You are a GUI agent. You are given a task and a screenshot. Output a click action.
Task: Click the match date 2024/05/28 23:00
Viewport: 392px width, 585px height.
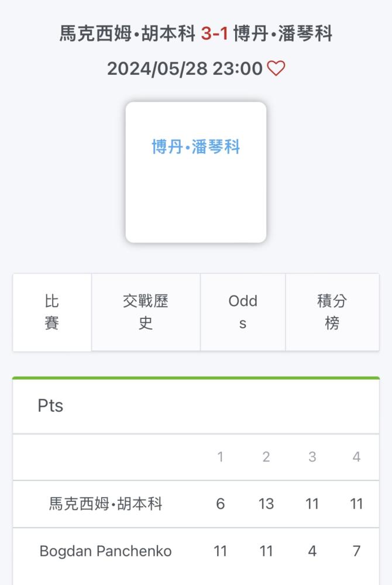pyautogui.click(x=185, y=68)
